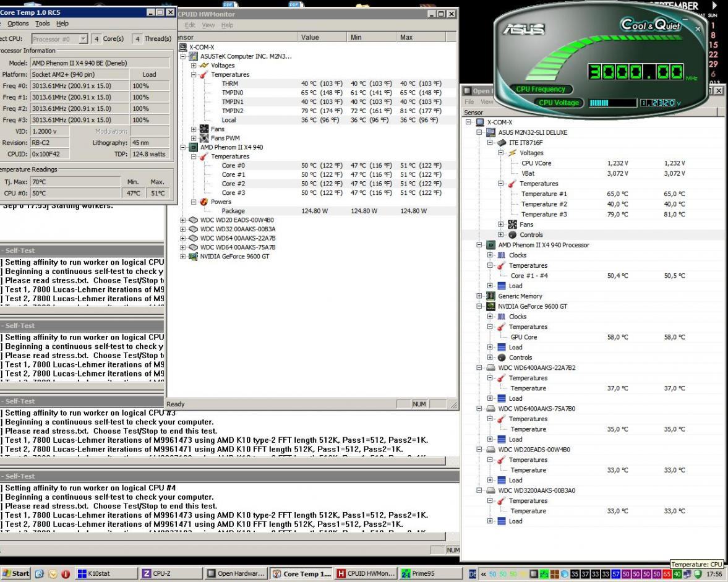The image size is (728, 582).
Task: Click the Max column header in HWMonitor
Action: [x=421, y=37]
